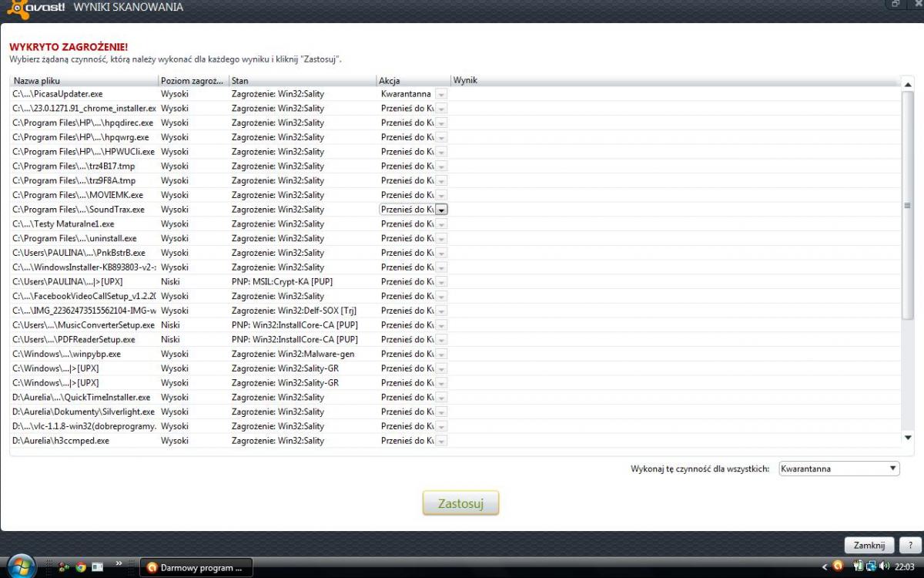Open the network status tray icon
The height and width of the screenshot is (578, 924).
(x=871, y=566)
